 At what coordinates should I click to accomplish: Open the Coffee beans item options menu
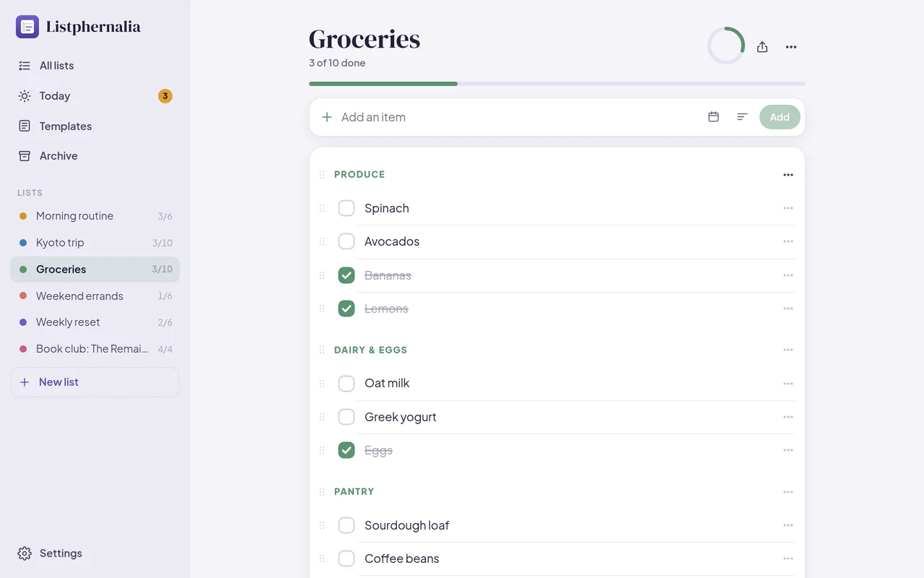point(788,558)
